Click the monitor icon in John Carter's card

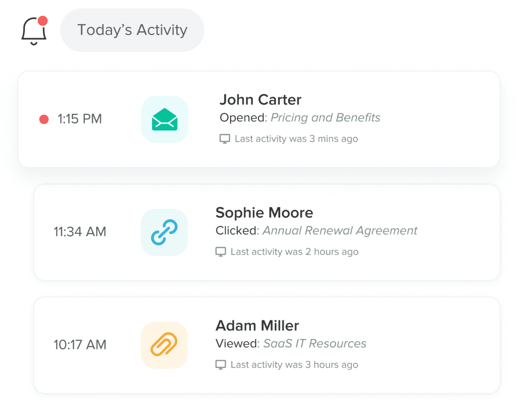point(225,139)
